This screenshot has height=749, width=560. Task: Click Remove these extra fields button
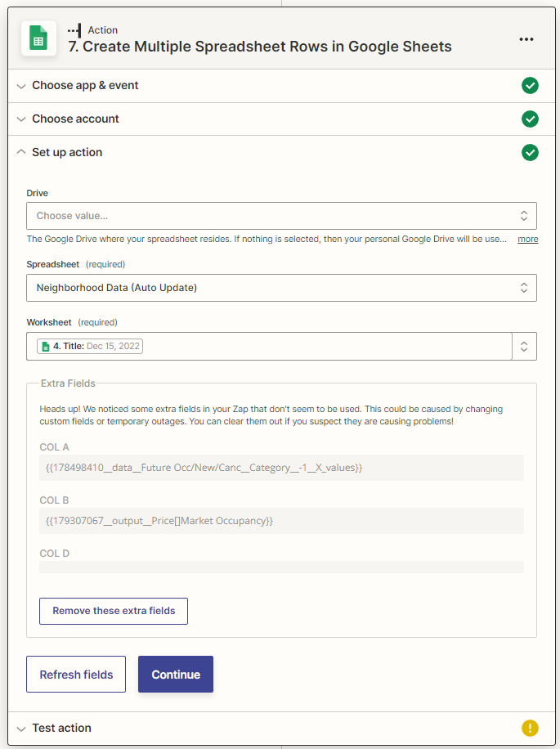click(x=114, y=611)
